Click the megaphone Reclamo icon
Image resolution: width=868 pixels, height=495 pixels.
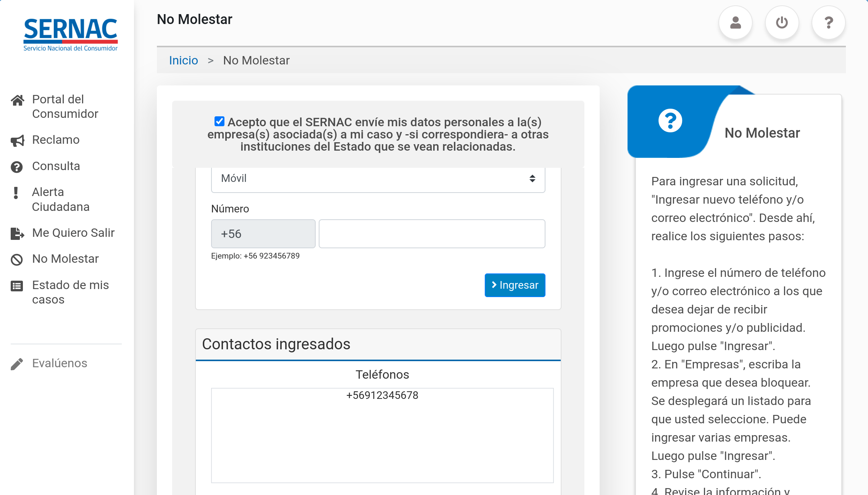(18, 141)
